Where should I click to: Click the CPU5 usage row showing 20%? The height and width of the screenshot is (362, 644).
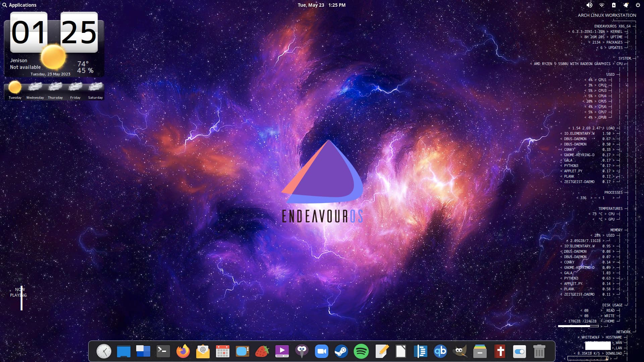click(x=595, y=101)
